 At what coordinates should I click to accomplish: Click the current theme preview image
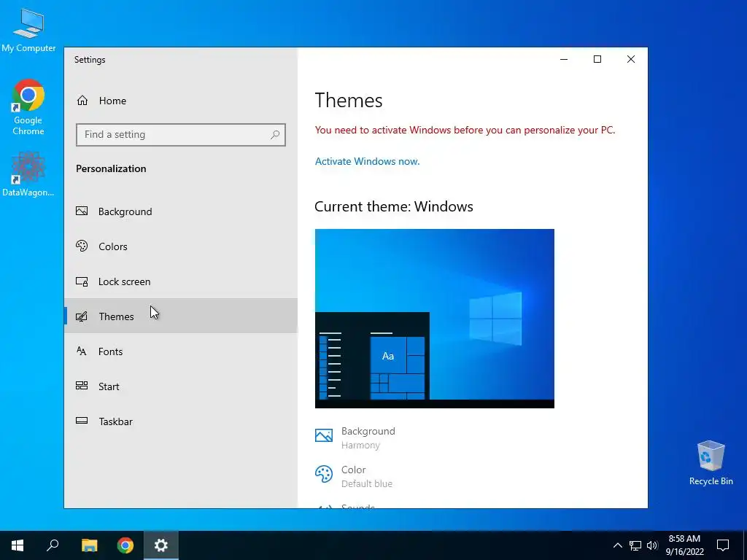pos(435,319)
